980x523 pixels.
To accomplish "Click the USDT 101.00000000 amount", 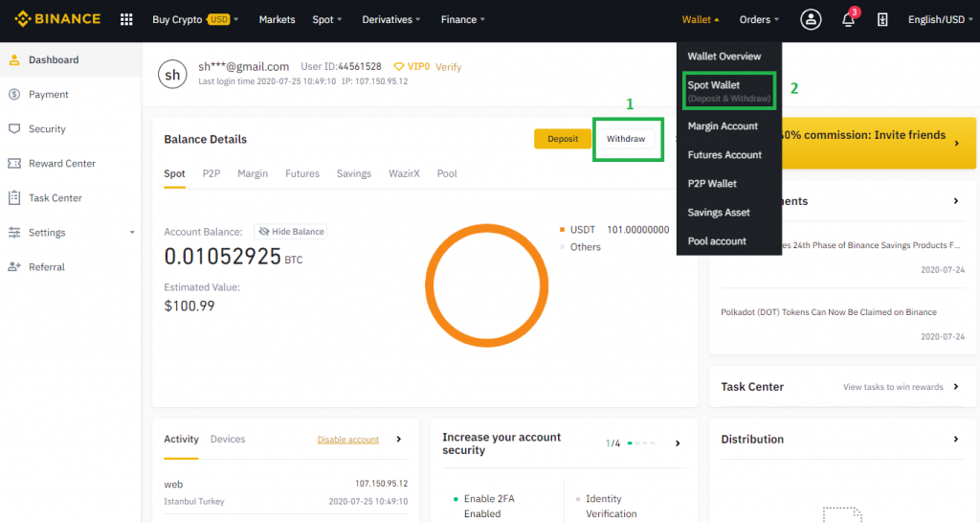I will click(638, 230).
